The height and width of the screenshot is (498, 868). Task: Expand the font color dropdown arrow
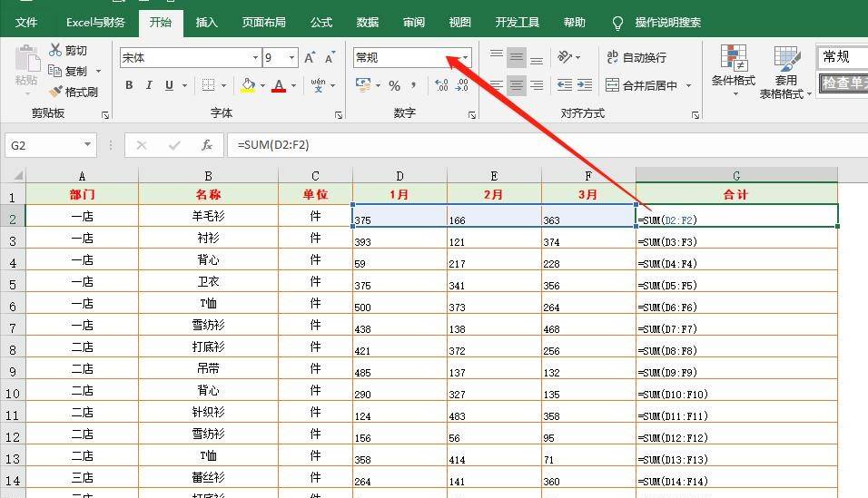[293, 85]
